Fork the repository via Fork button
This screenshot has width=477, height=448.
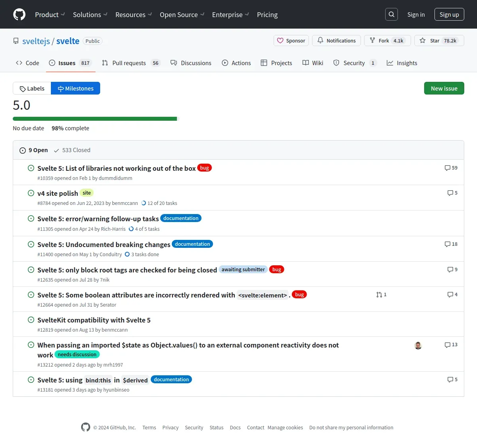coord(388,41)
